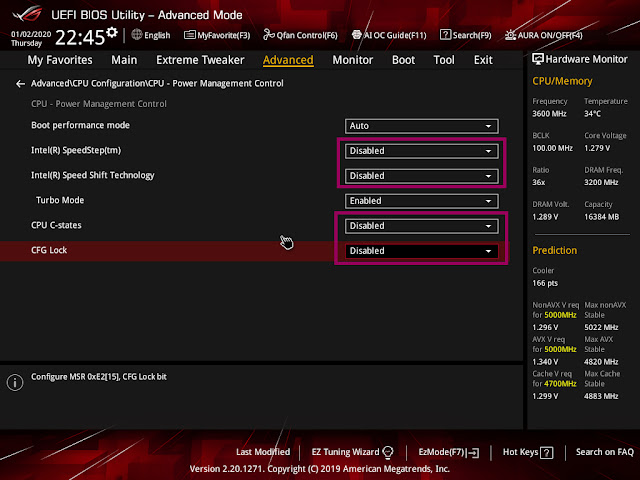Screen dimensions: 640x480
Task: Switch to Boot tab
Action: [403, 60]
